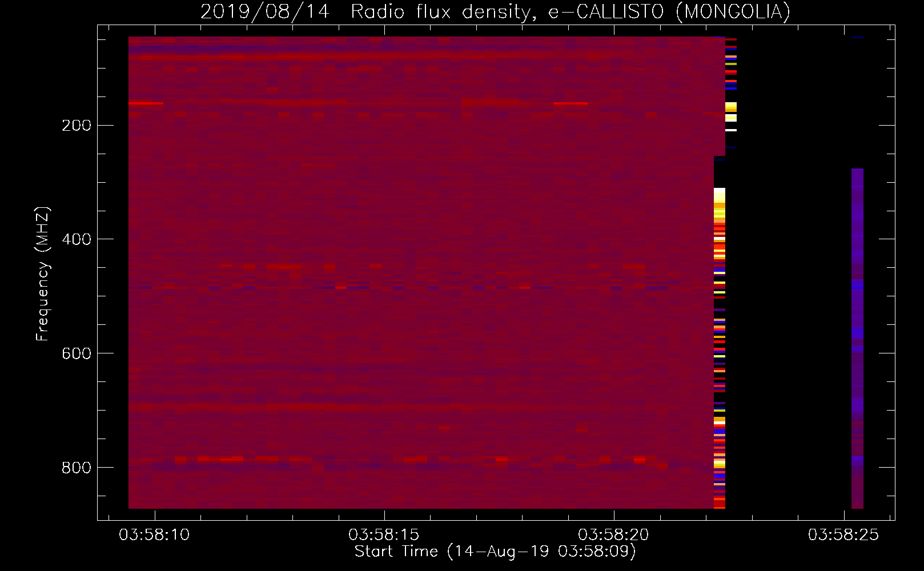Click the 400 frequency tick label

click(x=76, y=239)
